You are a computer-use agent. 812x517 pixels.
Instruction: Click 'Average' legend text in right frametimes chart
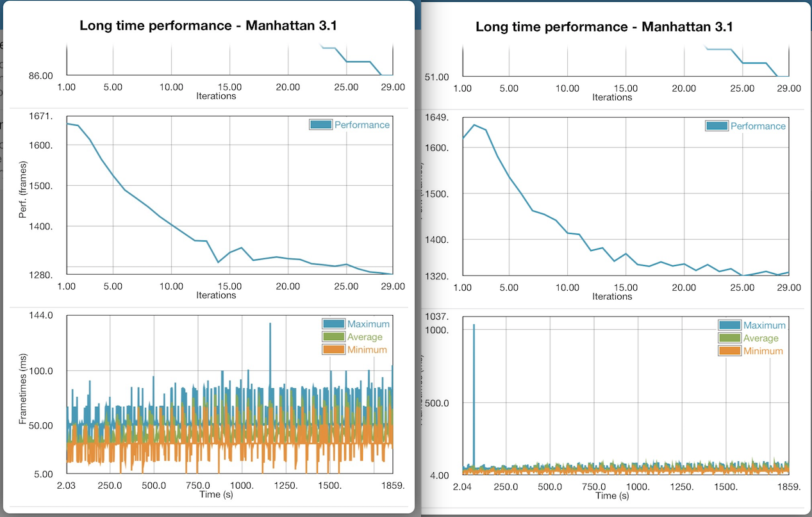tap(761, 338)
